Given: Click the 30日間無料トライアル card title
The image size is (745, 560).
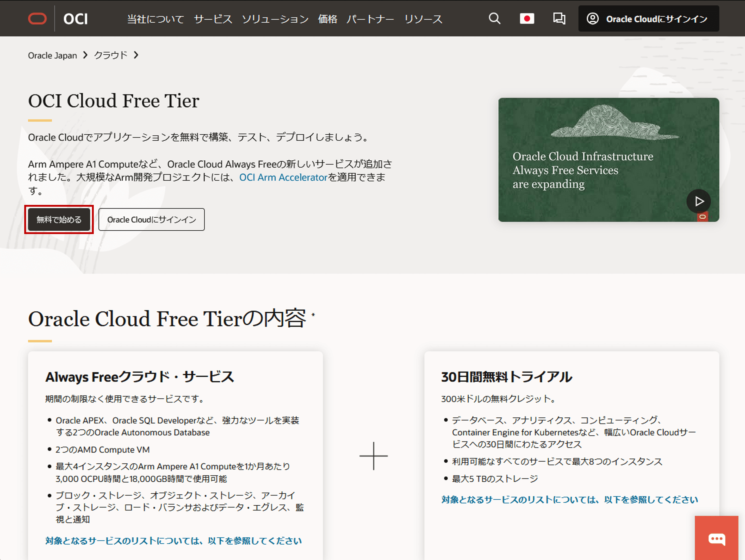Looking at the screenshot, I should (x=507, y=377).
